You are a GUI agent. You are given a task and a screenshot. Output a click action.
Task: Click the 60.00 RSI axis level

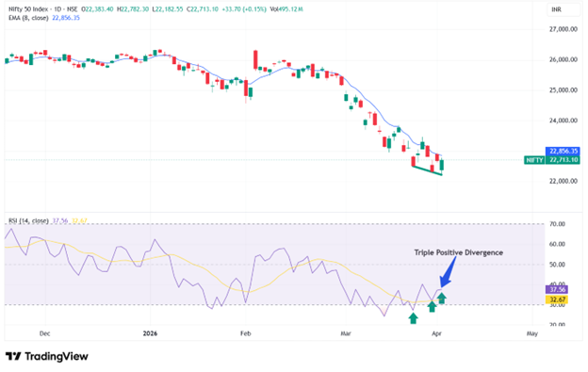tap(557, 244)
